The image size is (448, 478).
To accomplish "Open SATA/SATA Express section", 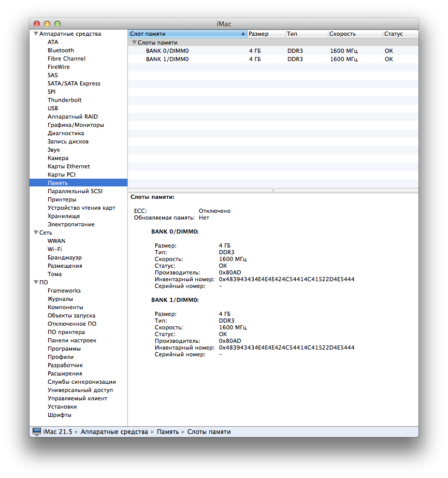I will [x=74, y=83].
